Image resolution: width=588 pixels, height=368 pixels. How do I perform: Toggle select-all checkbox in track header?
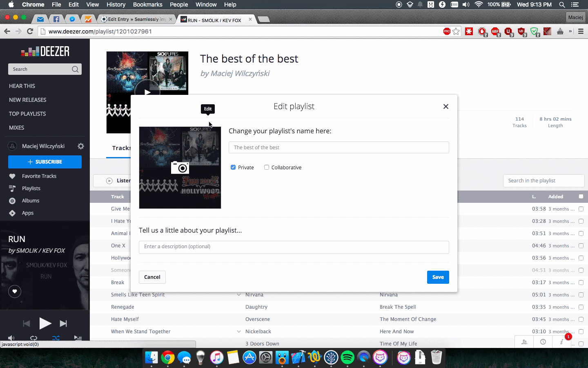point(581,197)
